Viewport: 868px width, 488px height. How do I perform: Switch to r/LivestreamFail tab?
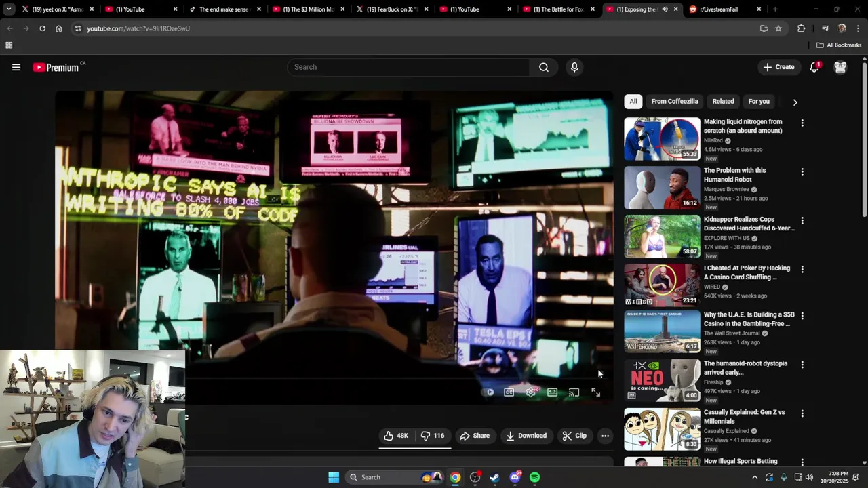coord(724,9)
